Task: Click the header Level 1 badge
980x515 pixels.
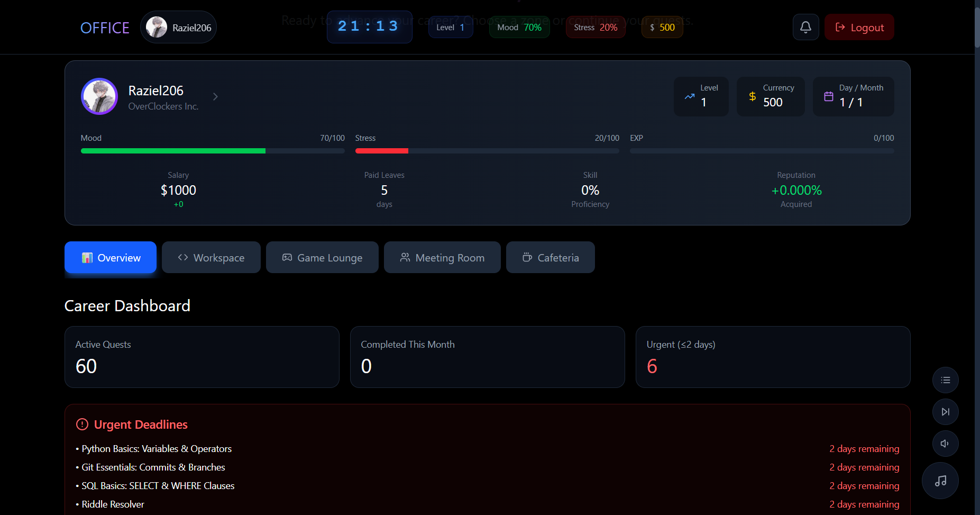Action: pyautogui.click(x=451, y=27)
